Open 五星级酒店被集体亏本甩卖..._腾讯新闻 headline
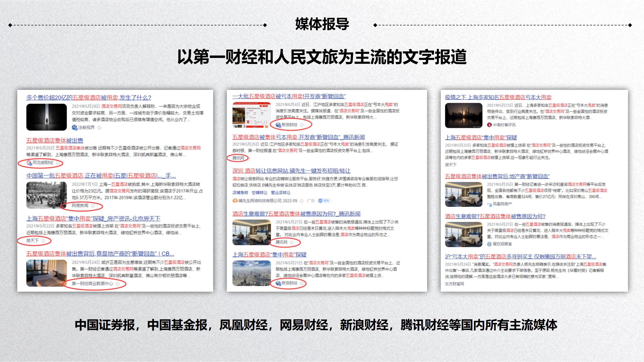This screenshot has width=644, height=362. click(299, 137)
